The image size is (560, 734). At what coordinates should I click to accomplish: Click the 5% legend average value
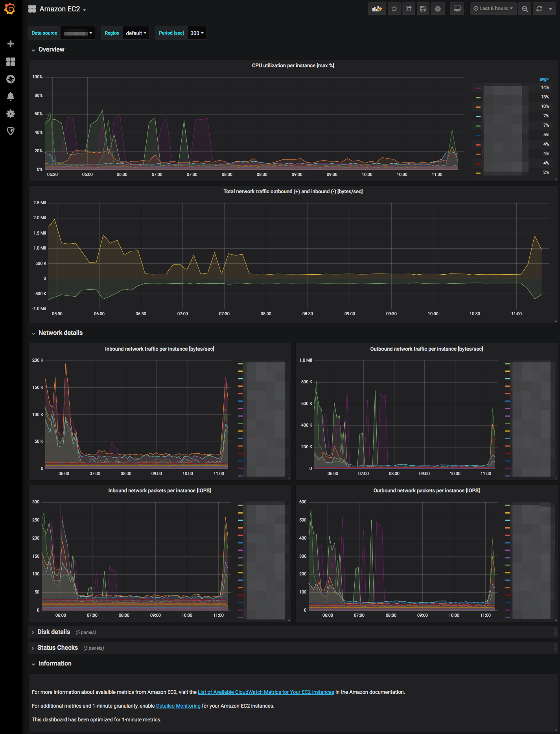546,135
